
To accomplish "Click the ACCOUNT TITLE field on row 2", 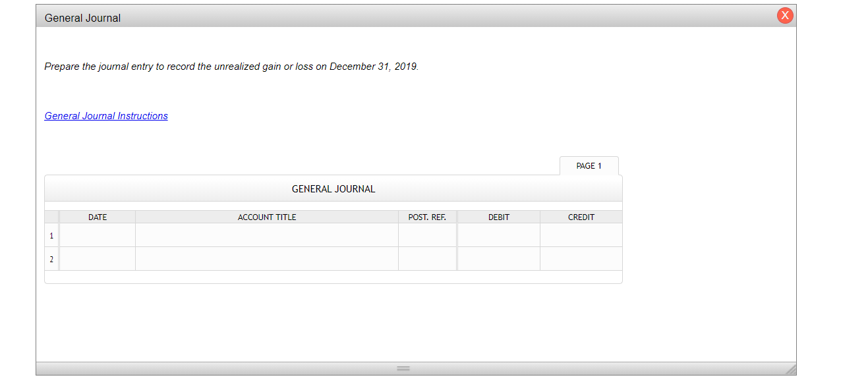I will [266, 258].
